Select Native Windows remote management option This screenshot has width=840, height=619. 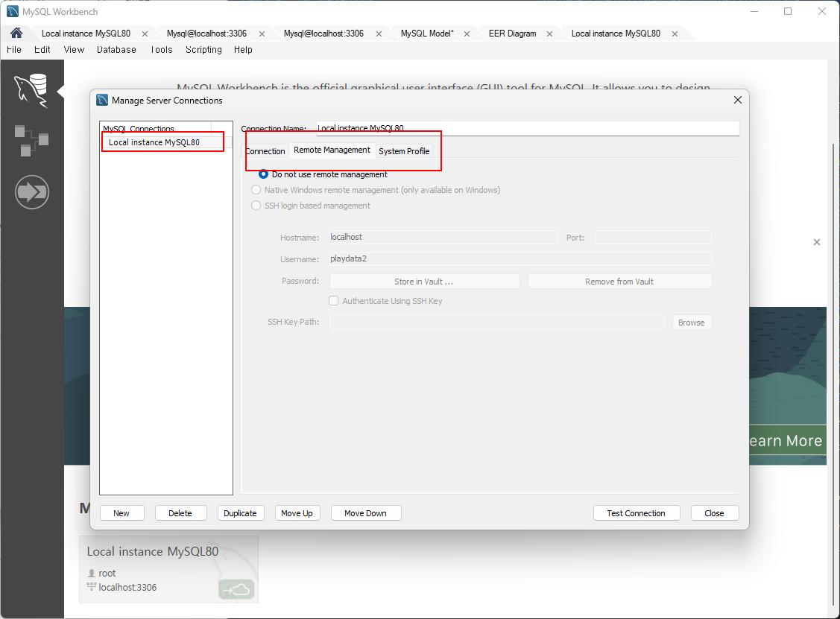coord(256,189)
